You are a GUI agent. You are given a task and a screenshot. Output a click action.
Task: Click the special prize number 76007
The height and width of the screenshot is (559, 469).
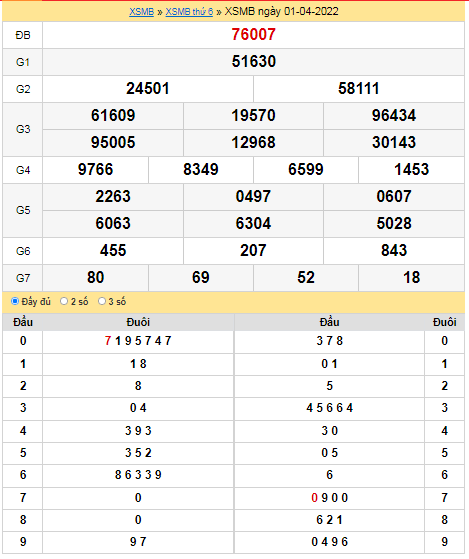253,35
